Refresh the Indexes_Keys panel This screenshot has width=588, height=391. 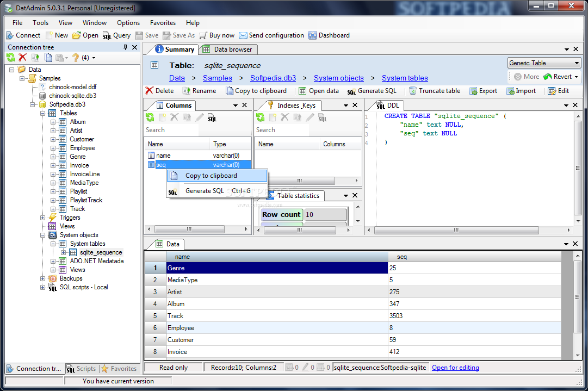(x=260, y=117)
